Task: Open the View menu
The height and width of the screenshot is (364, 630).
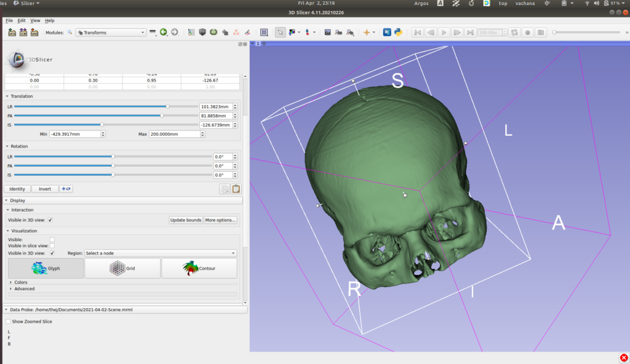Action: (x=35, y=20)
